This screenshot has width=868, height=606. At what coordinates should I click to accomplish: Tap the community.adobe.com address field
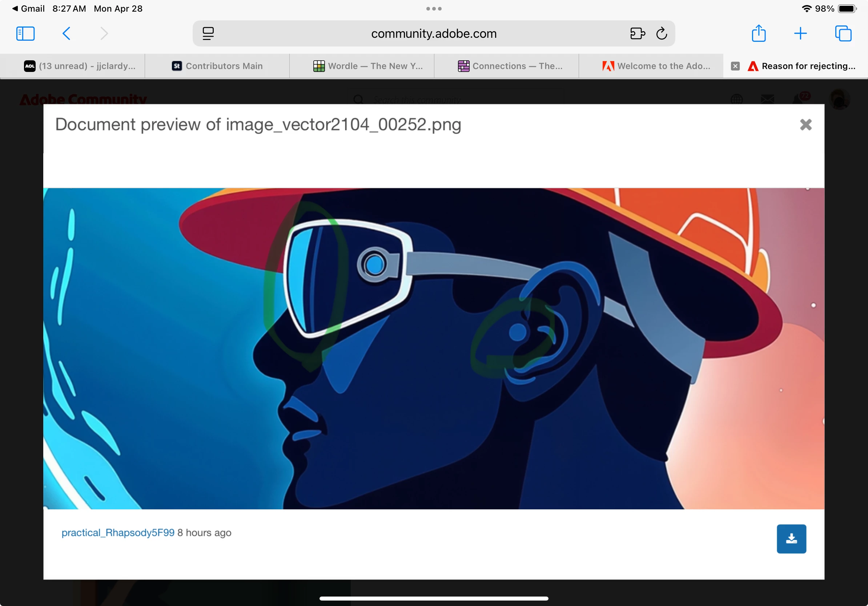tap(433, 34)
